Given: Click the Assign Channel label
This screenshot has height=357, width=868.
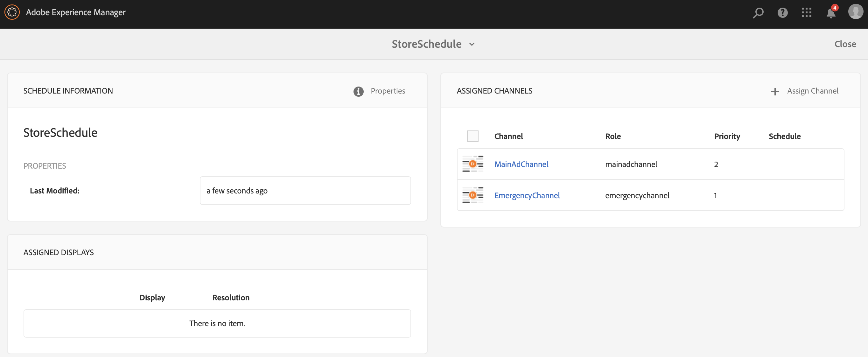Looking at the screenshot, I should click(812, 91).
